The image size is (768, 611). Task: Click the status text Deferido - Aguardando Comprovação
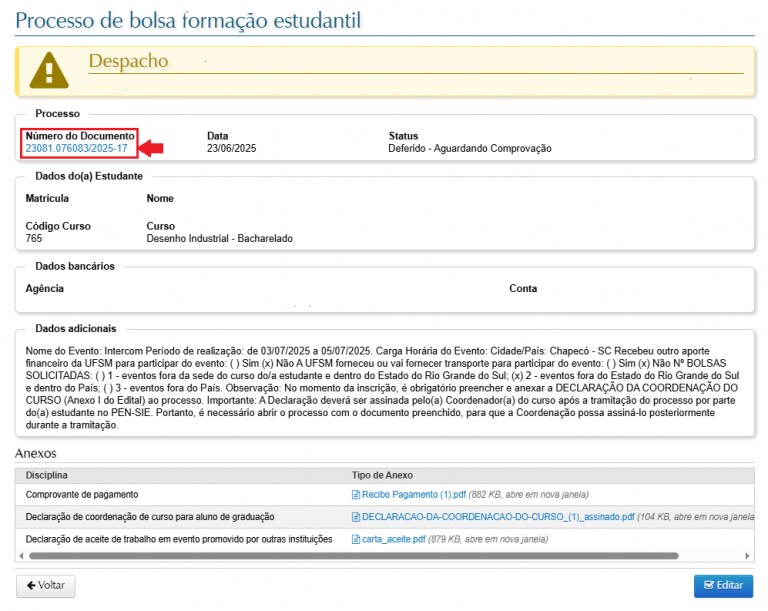469,149
